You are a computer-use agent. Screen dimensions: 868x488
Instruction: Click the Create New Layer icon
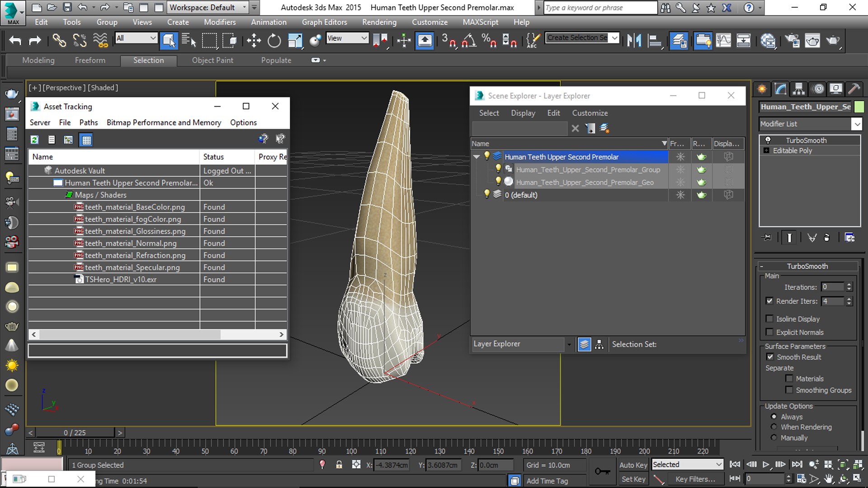[604, 128]
